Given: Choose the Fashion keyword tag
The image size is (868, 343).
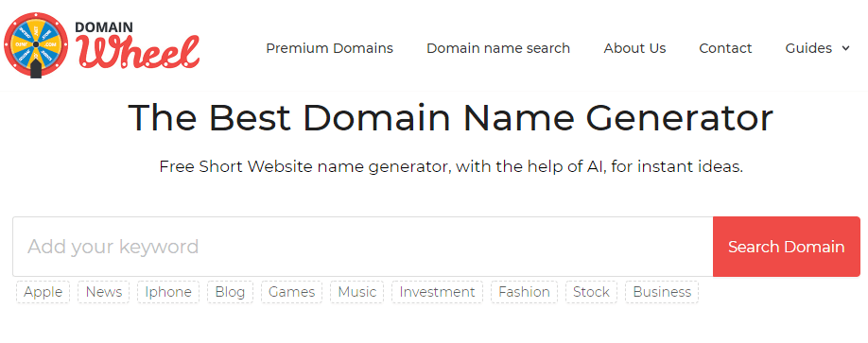Looking at the screenshot, I should coord(524,292).
